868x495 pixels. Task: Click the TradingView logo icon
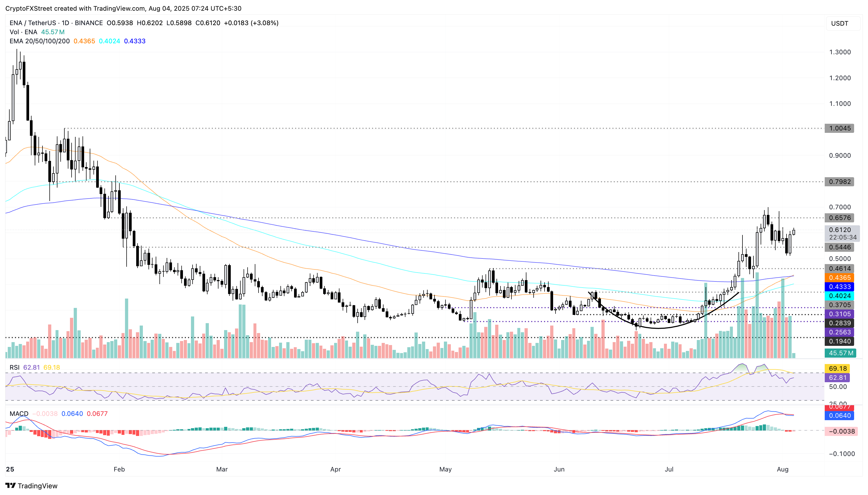(x=10, y=485)
